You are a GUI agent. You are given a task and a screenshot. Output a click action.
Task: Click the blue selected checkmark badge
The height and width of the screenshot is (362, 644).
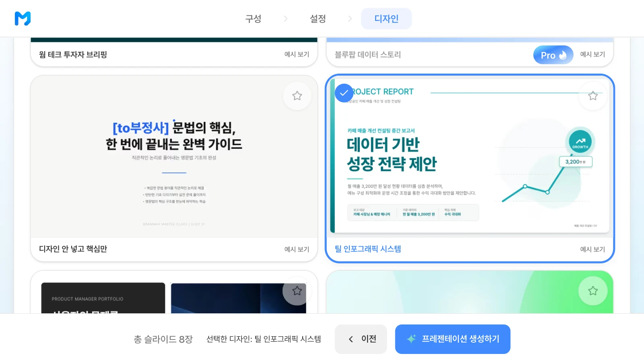coord(344,93)
